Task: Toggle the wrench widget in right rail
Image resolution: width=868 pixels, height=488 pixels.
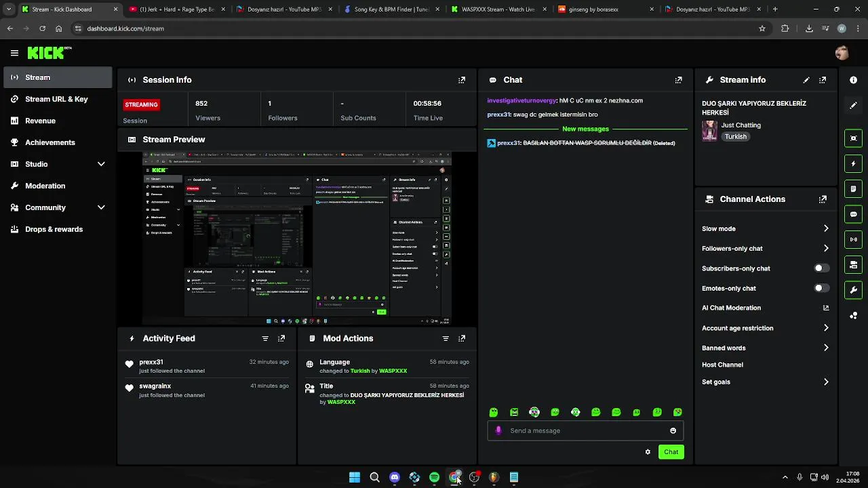Action: click(853, 290)
